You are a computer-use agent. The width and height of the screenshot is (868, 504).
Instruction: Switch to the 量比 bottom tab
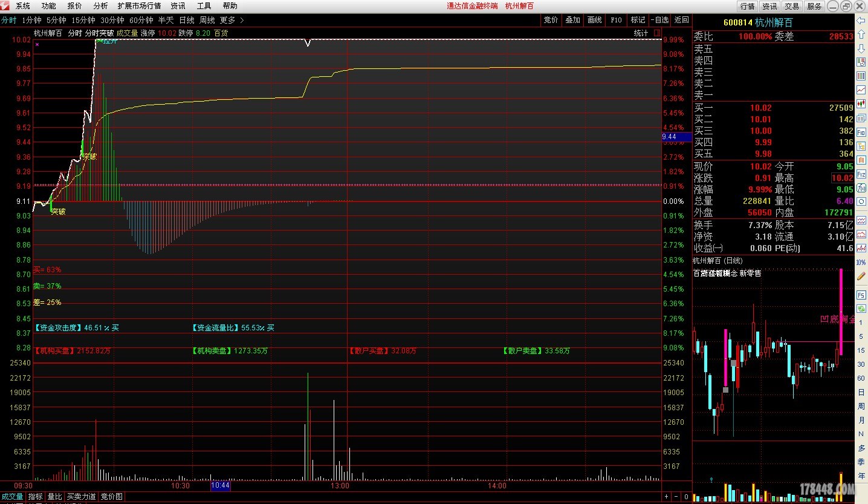(54, 497)
